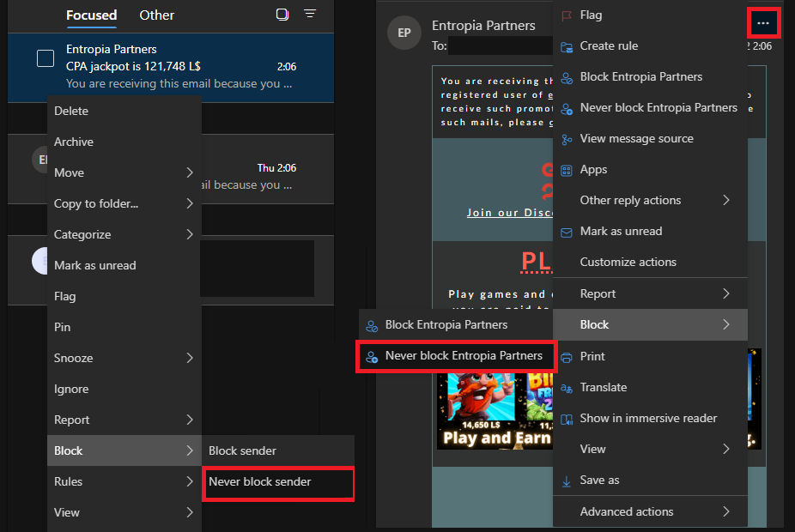Select Report in the left context menu

click(124, 420)
